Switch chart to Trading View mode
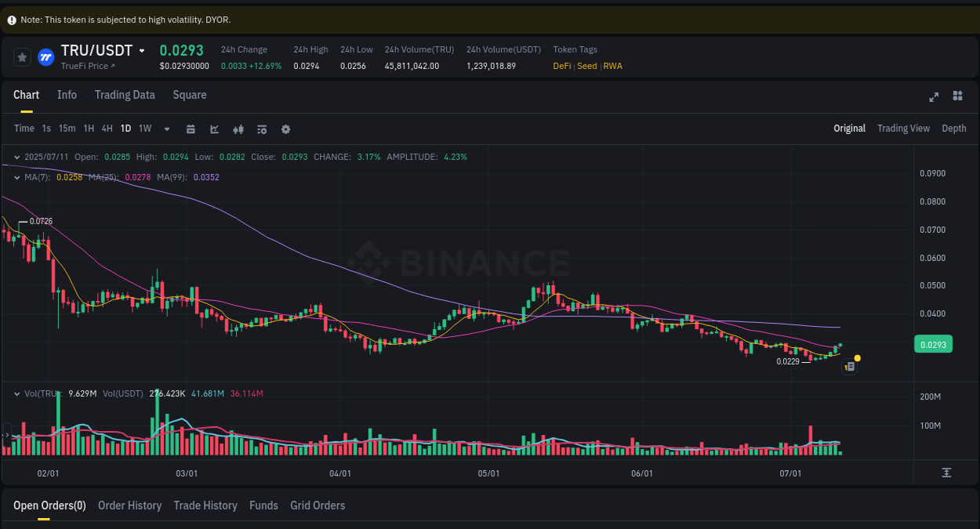 click(x=903, y=128)
